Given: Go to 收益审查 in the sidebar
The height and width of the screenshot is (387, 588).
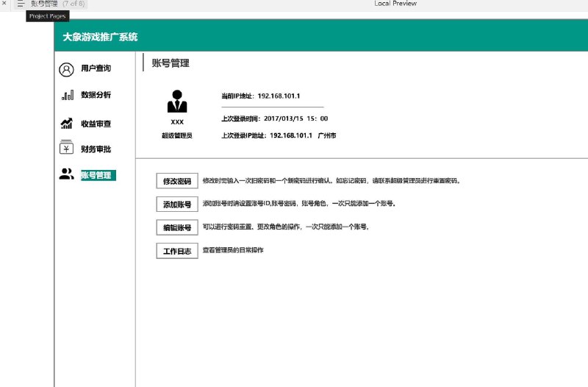Looking at the screenshot, I should pyautogui.click(x=96, y=124).
